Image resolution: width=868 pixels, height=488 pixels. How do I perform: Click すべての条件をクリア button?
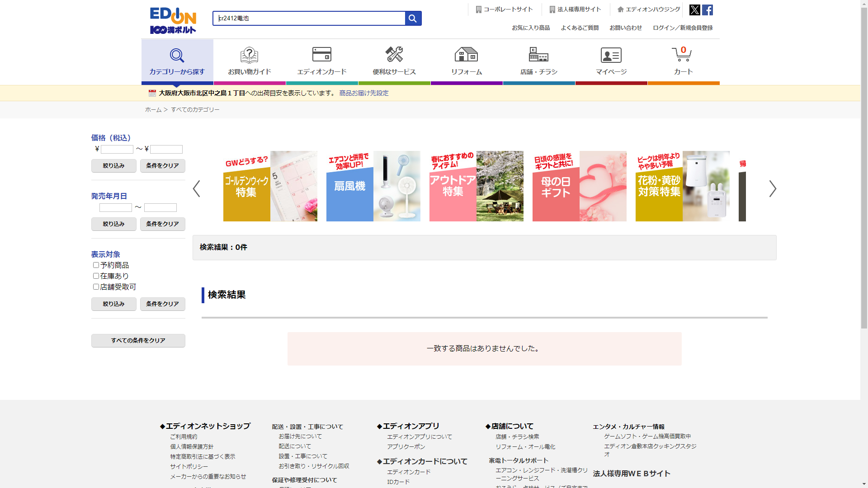(x=138, y=341)
